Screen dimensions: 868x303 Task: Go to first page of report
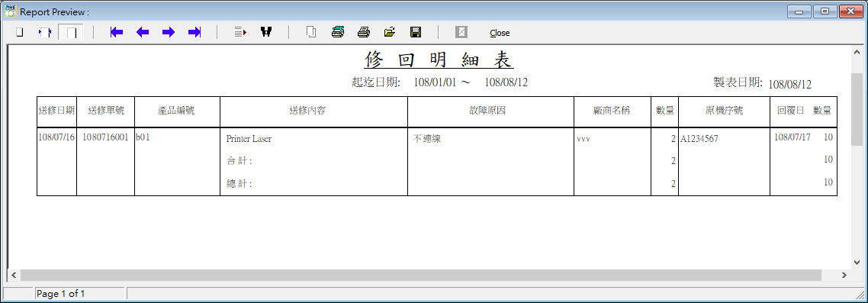pos(116,33)
